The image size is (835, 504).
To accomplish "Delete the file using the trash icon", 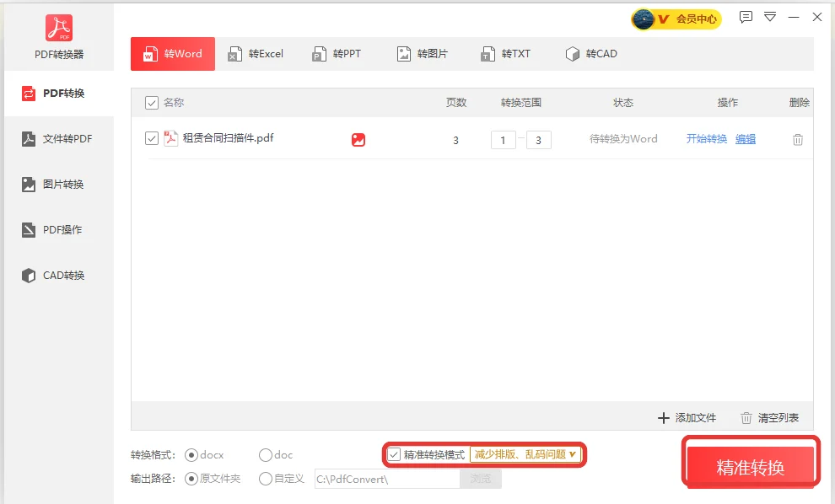I will click(798, 140).
